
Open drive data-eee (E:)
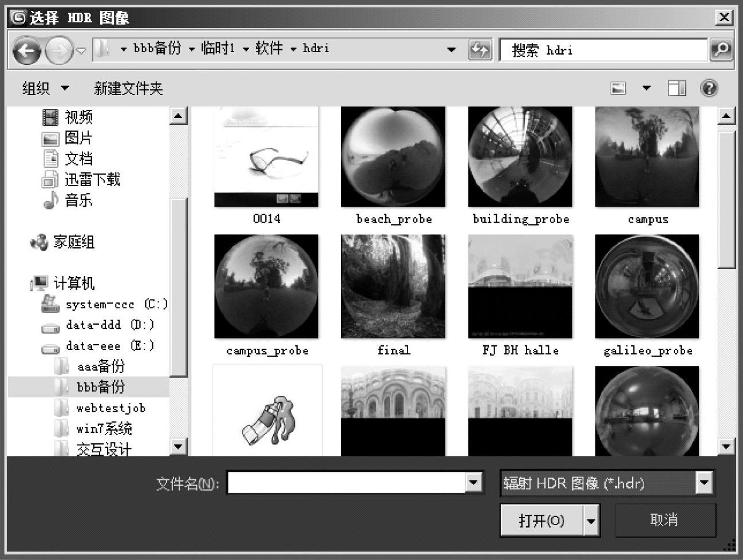tap(98, 346)
